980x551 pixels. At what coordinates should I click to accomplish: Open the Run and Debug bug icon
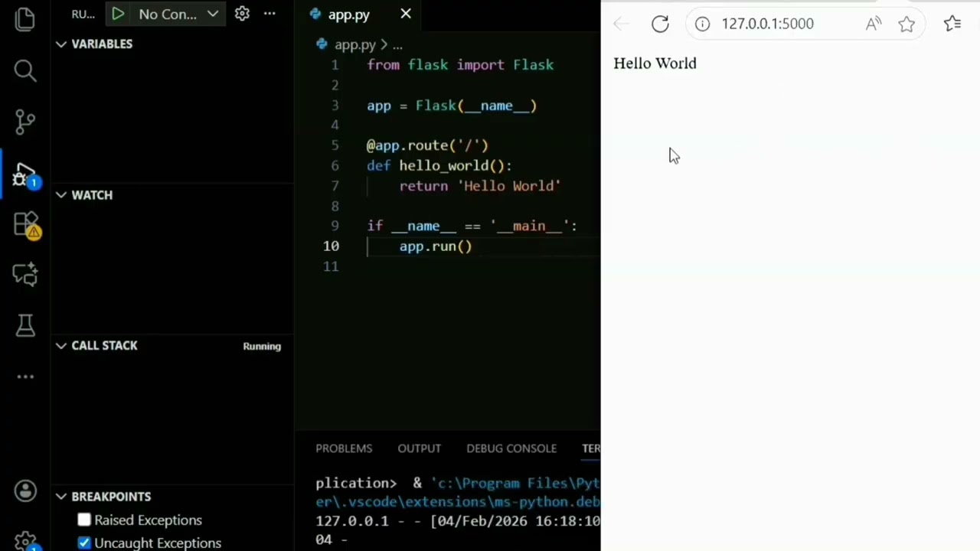tap(25, 175)
